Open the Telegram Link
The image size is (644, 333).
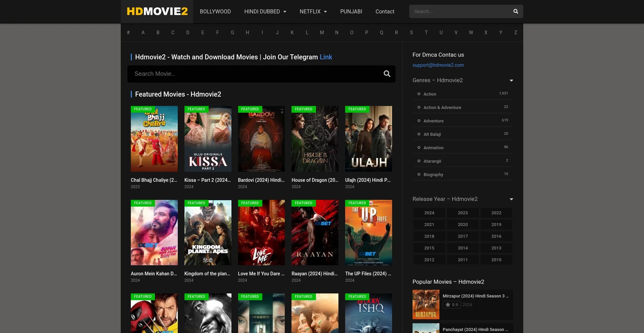tap(326, 57)
